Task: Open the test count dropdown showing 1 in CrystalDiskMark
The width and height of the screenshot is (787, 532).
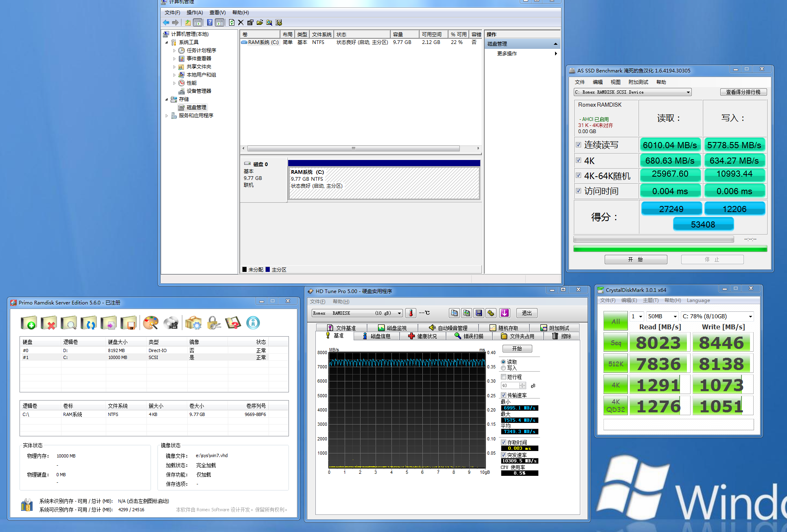Action: tap(637, 316)
